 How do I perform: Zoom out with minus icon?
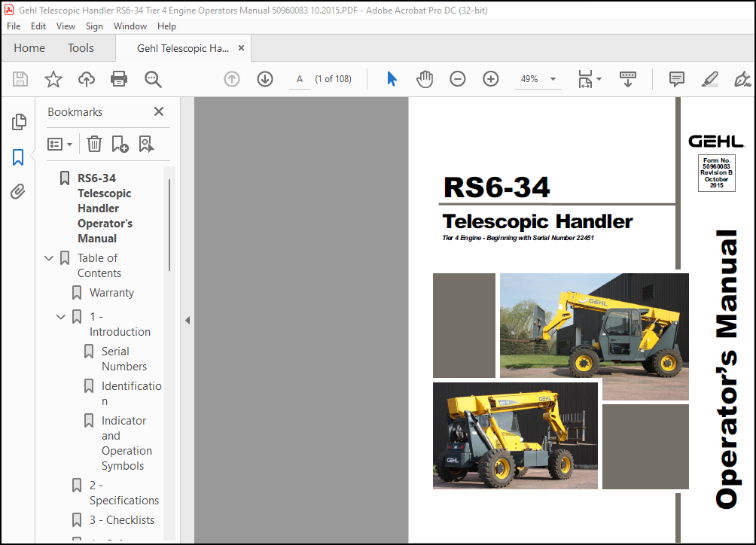pyautogui.click(x=458, y=79)
